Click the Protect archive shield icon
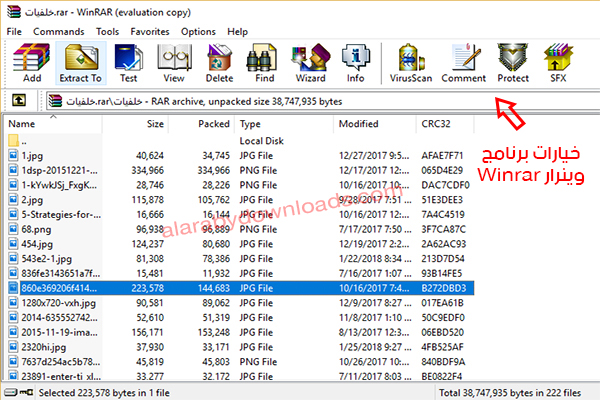Image resolution: width=600 pixels, height=400 pixels. [513, 63]
